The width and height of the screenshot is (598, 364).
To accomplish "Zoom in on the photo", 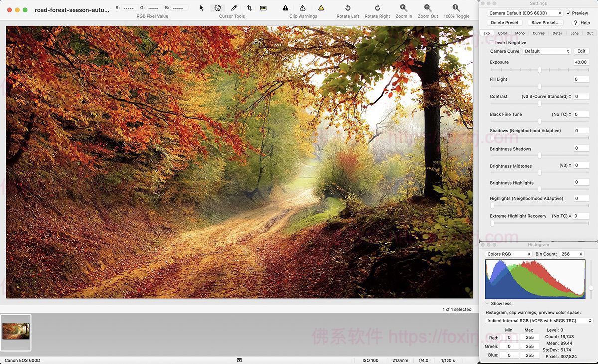I will pyautogui.click(x=404, y=8).
